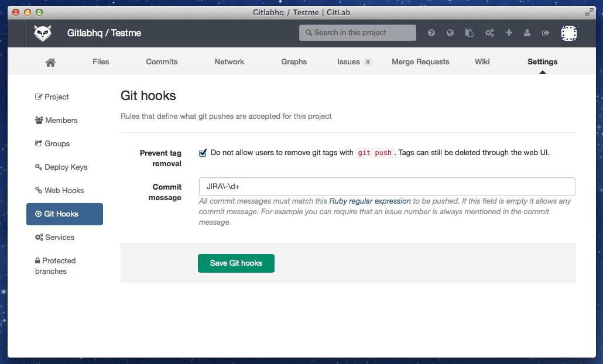Click the globe explore icon in the header
The width and height of the screenshot is (603, 364).
[450, 33]
